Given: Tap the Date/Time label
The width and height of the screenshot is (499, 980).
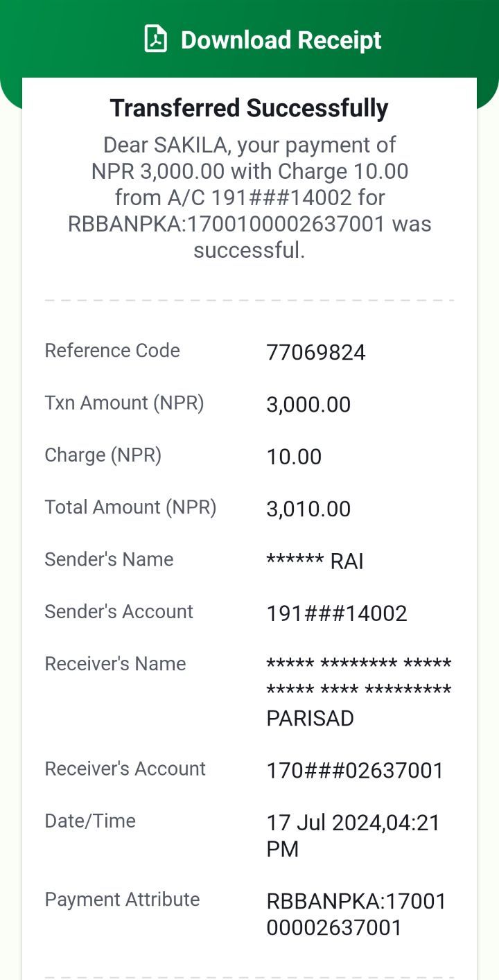Looking at the screenshot, I should (x=90, y=821).
